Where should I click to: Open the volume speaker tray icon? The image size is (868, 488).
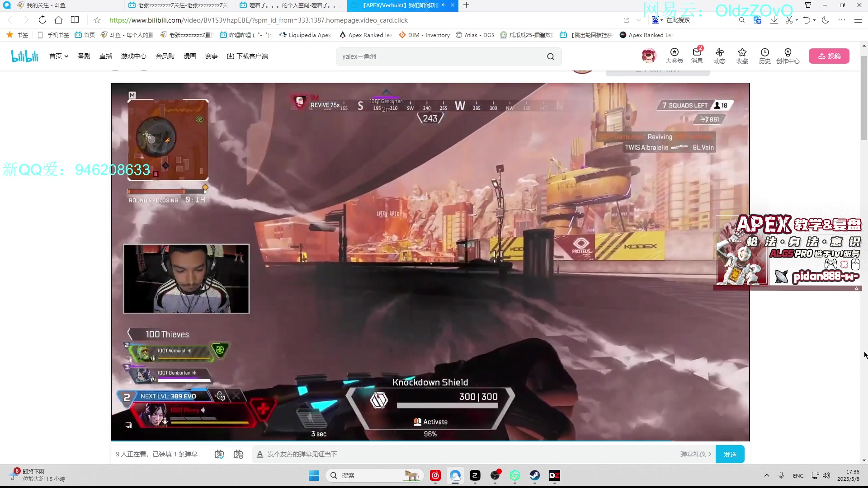point(826,475)
